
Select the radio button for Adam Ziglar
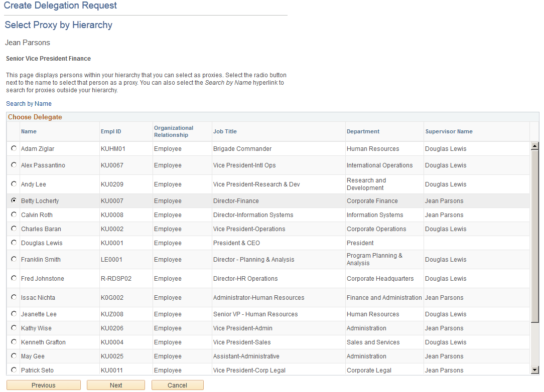[x=14, y=148]
